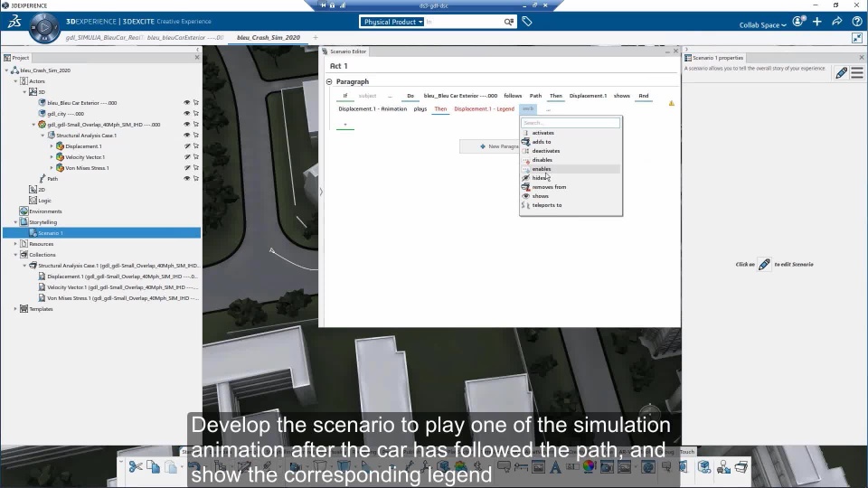
Task: Click the compass play button
Action: coord(44,26)
